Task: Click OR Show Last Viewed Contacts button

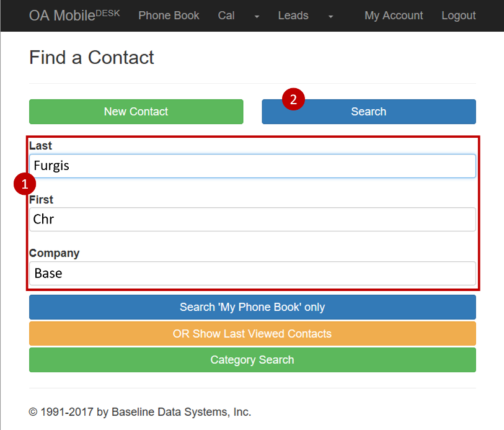Action: (252, 334)
